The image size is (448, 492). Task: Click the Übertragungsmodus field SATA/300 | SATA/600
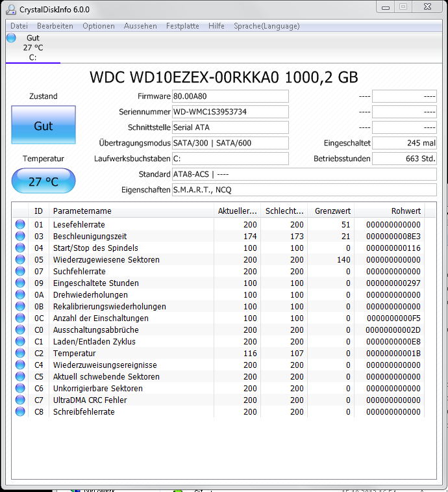230,143
